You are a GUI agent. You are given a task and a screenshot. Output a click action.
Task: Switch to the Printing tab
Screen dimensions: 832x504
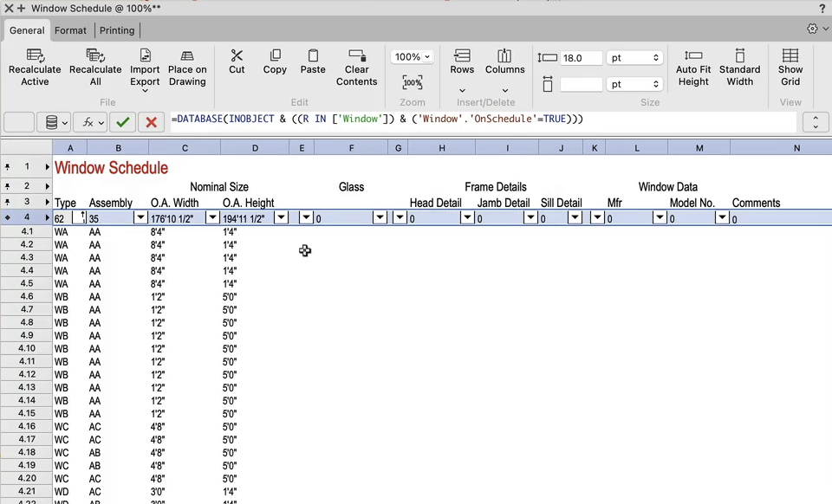point(117,30)
